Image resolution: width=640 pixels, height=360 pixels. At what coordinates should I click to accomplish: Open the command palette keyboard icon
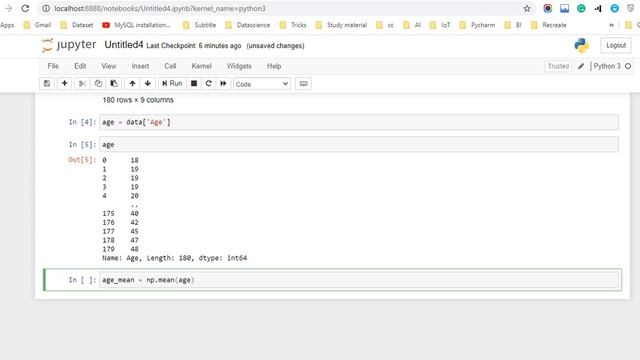click(303, 84)
